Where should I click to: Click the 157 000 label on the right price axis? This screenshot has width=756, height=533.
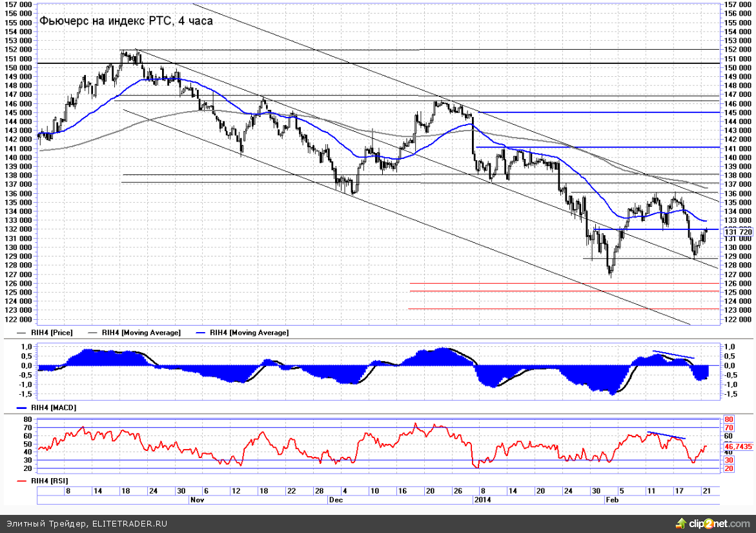738,4
